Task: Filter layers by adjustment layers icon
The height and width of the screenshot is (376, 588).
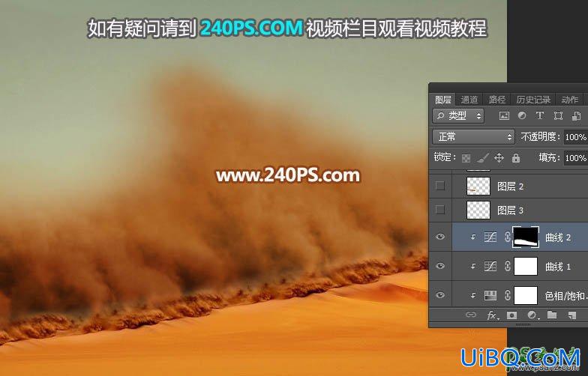Action: pyautogui.click(x=522, y=116)
